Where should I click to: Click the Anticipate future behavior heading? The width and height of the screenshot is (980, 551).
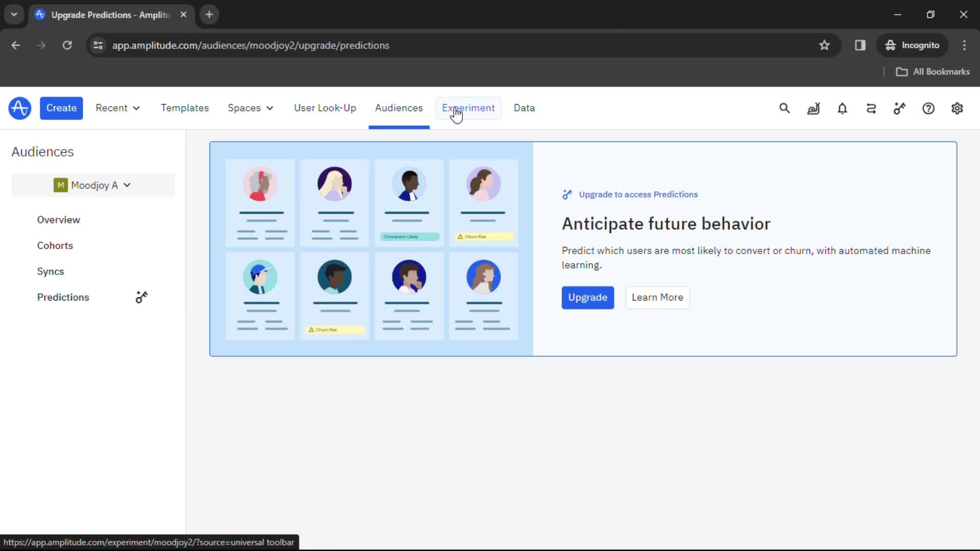click(x=666, y=224)
